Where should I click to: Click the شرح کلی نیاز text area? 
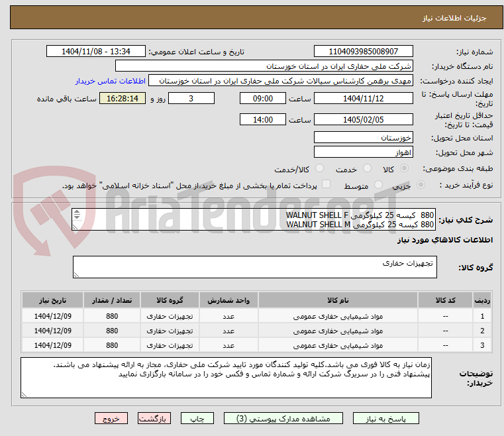tap(254, 219)
